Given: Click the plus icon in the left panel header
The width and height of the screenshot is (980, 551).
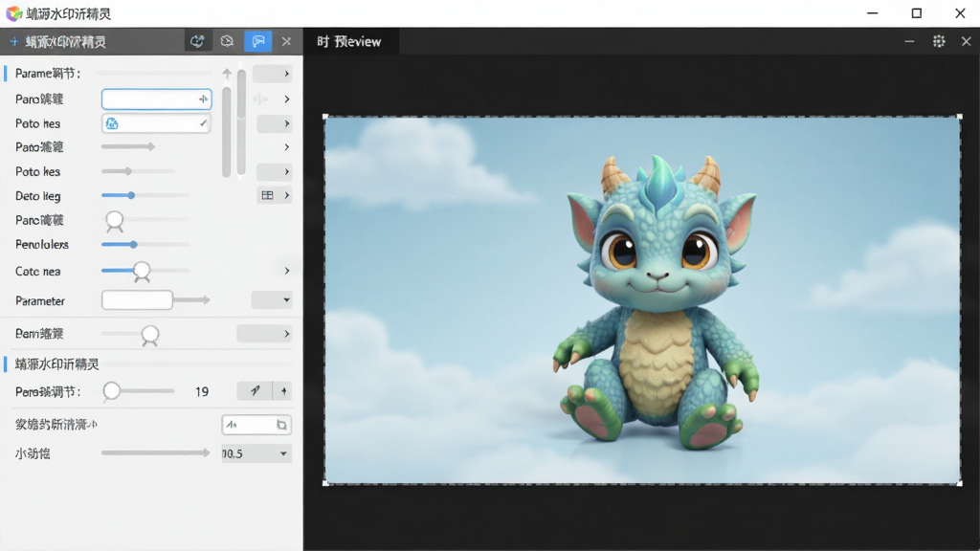Looking at the screenshot, I should tap(13, 42).
